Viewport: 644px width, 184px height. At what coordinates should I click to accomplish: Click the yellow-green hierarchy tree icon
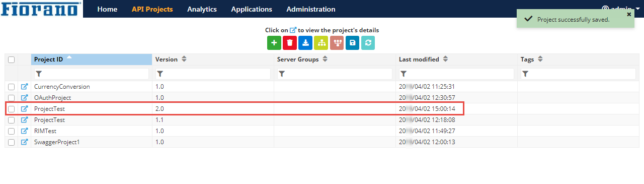(x=321, y=43)
